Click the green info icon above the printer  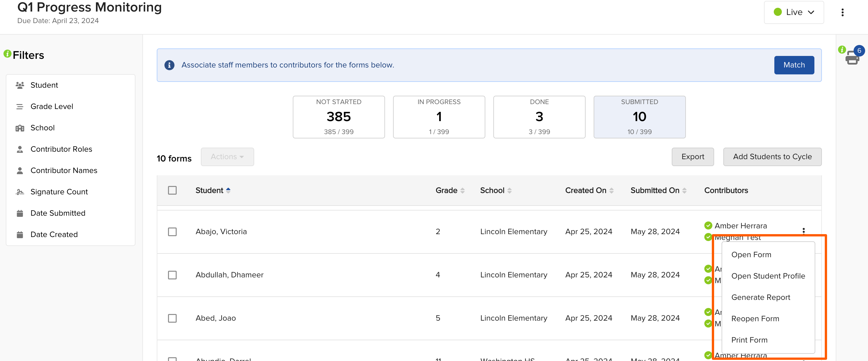pyautogui.click(x=842, y=50)
